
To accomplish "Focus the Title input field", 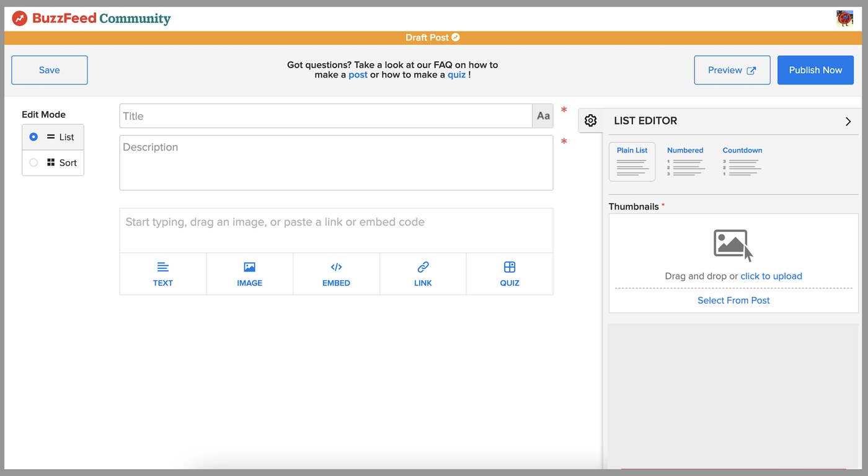I will (x=325, y=116).
